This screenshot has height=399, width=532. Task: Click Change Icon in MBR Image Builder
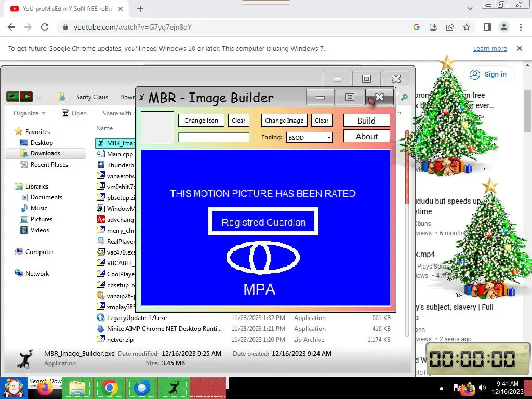pyautogui.click(x=201, y=121)
